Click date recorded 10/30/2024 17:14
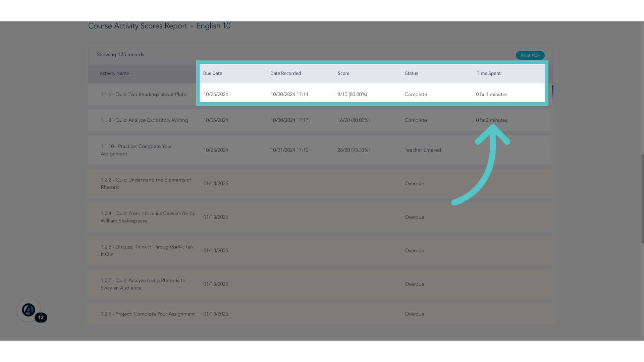Screen dimensions: 644x362 coord(289,95)
